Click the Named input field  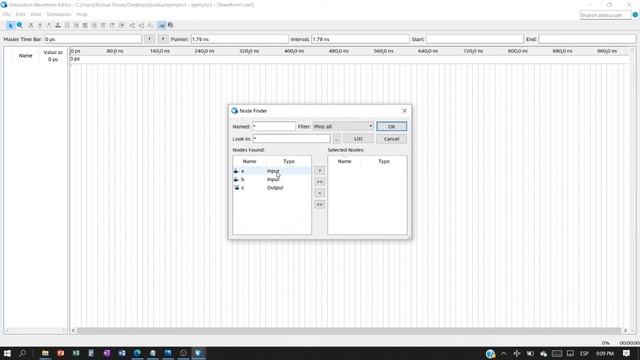point(274,127)
